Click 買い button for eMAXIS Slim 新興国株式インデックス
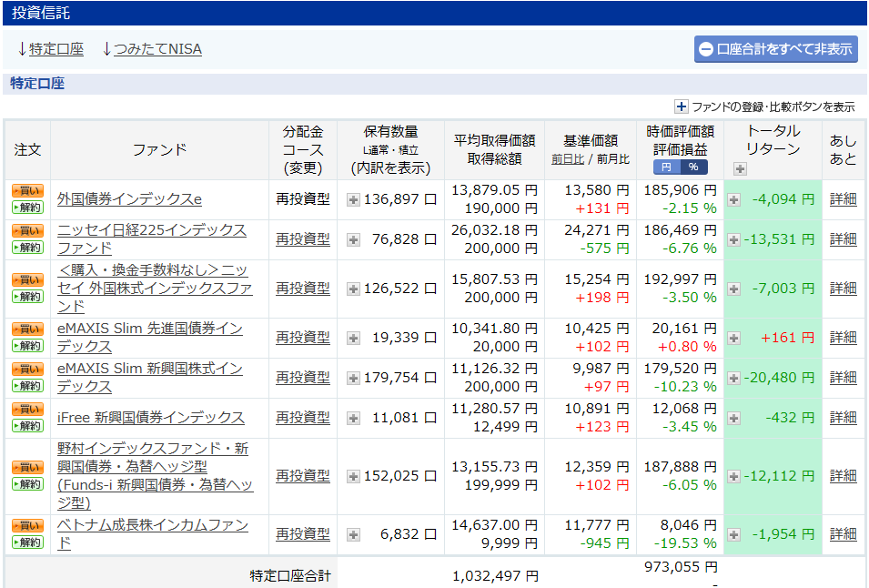Screen dimensions: 869x588 pyautogui.click(x=27, y=370)
